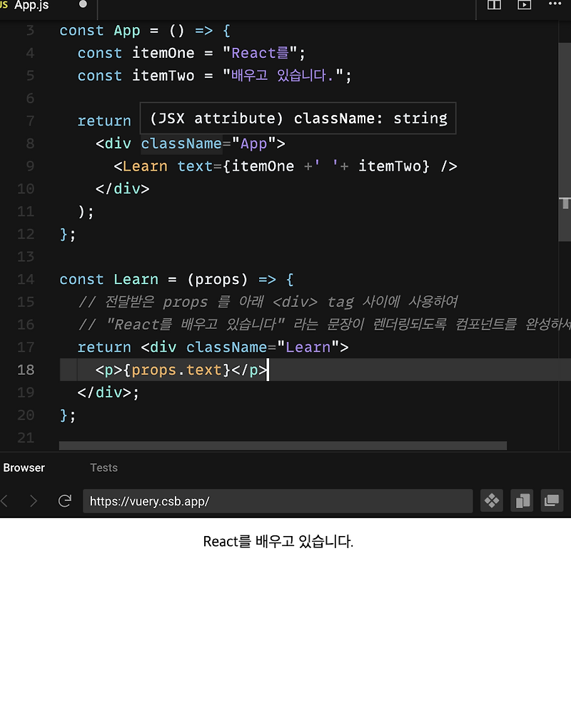Click line number 7 gutter
Screen dimensions: 571x728
pos(29,121)
